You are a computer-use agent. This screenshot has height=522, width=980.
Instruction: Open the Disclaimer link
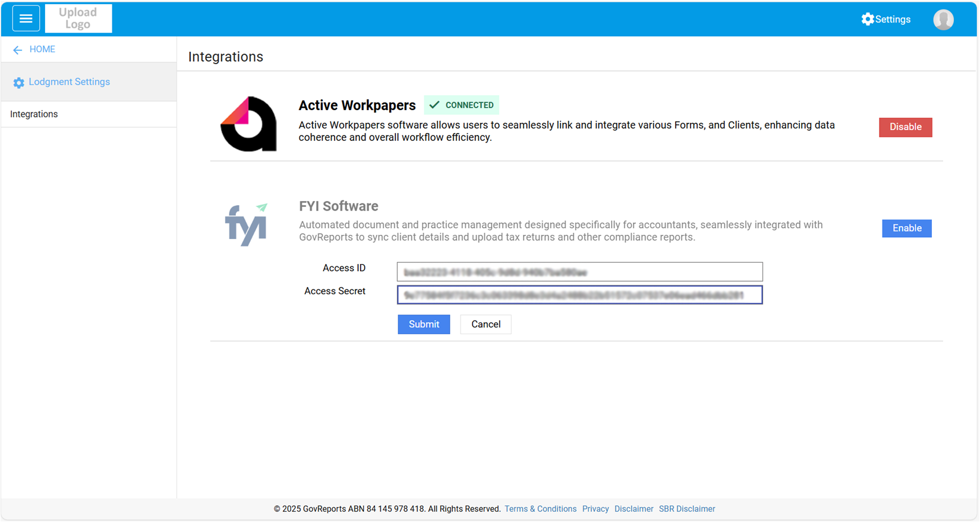[634, 509]
